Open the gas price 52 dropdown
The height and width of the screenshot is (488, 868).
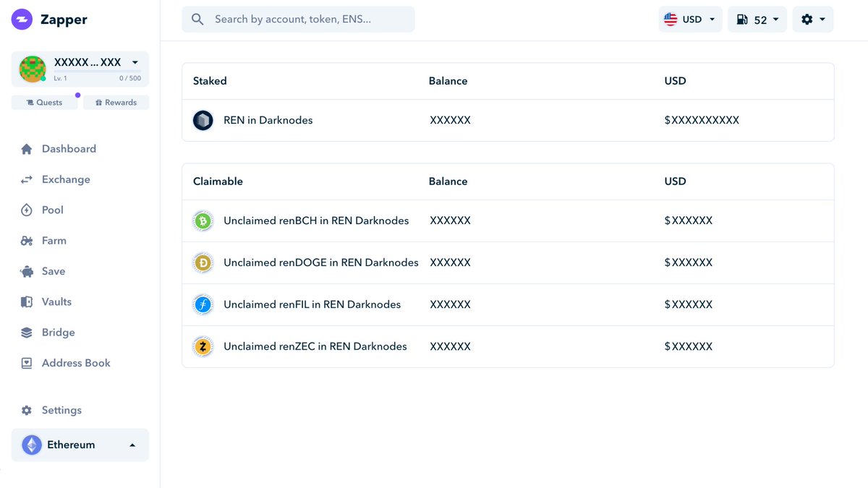757,20
